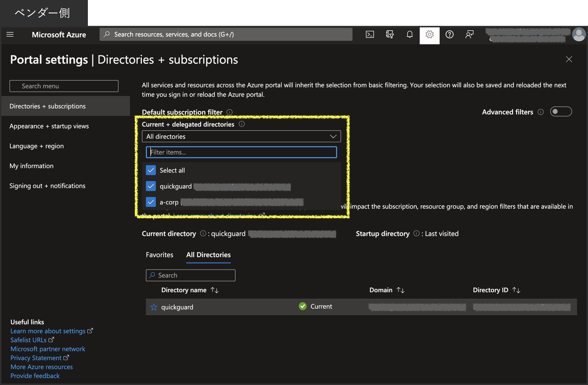Focus the Search menu field

pos(64,86)
